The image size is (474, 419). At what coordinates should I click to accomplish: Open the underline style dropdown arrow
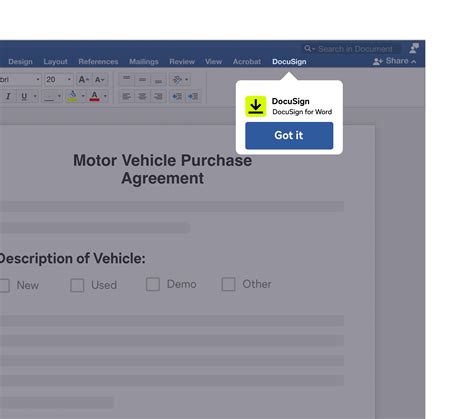[x=35, y=96]
